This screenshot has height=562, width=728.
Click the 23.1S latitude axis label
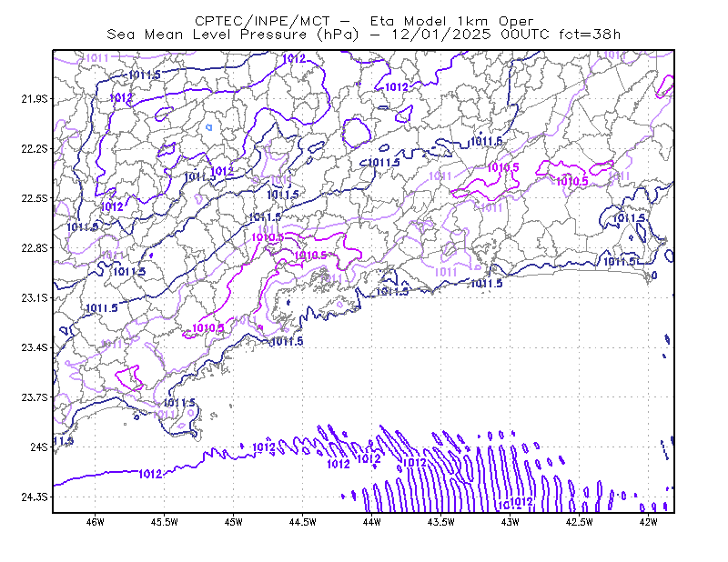pos(35,297)
